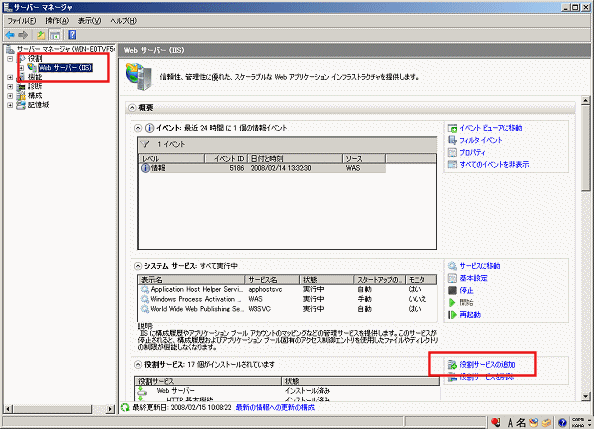Click the すべてのイベントを非表示 icon
594x429 pixels.
pyautogui.click(x=452, y=164)
